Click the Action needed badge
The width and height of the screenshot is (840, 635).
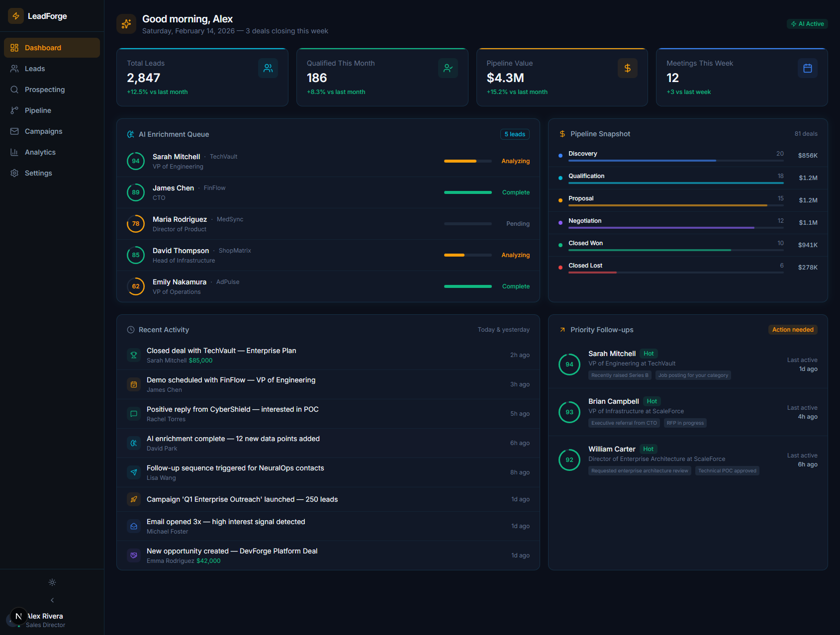pos(792,329)
